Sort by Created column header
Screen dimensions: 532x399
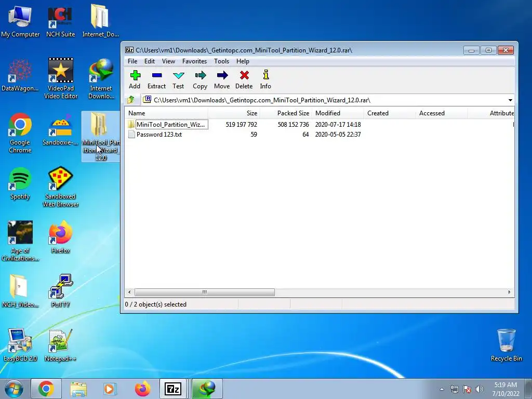(390, 113)
